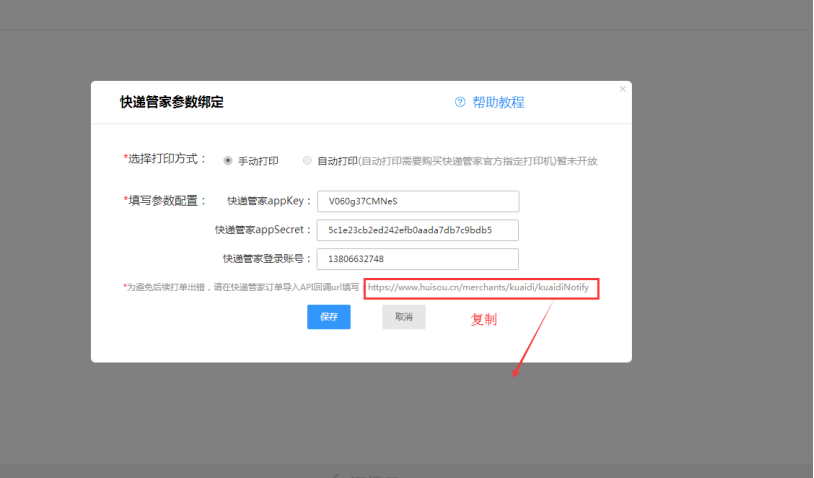Click the 快递管家参数绑定 dialog title
Viewport: 814px width, 478px height.
tap(171, 102)
